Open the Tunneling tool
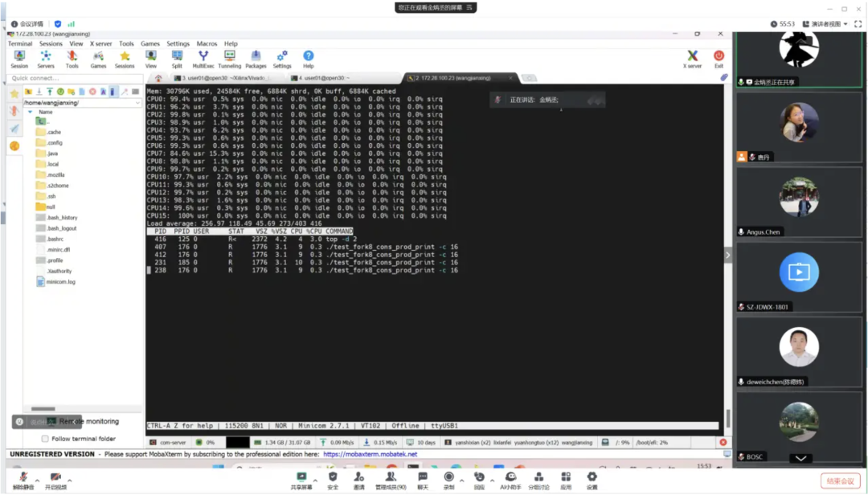Viewport: 868px width, 495px height. 229,59
